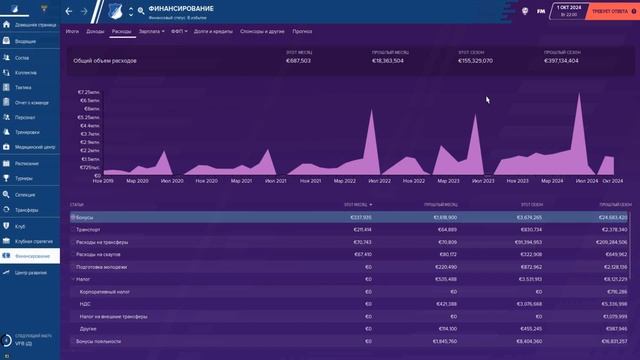The image size is (640, 360).
Task: Go back with the left arrow
Action: pyautogui.click(x=69, y=11)
